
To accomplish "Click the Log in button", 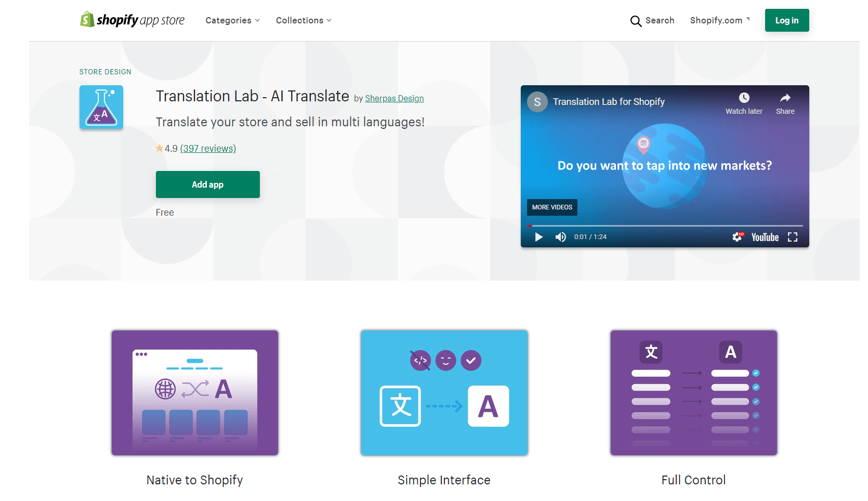I will (787, 20).
